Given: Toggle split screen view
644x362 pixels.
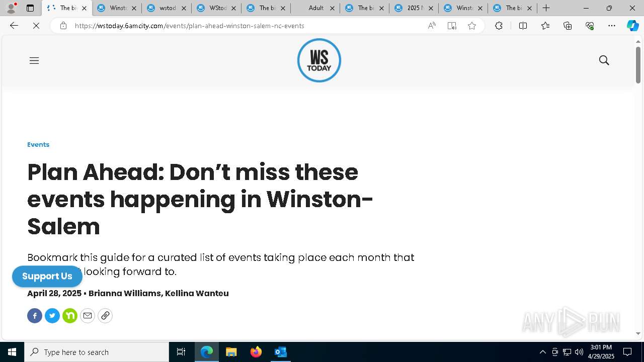Looking at the screenshot, I should [523, 26].
